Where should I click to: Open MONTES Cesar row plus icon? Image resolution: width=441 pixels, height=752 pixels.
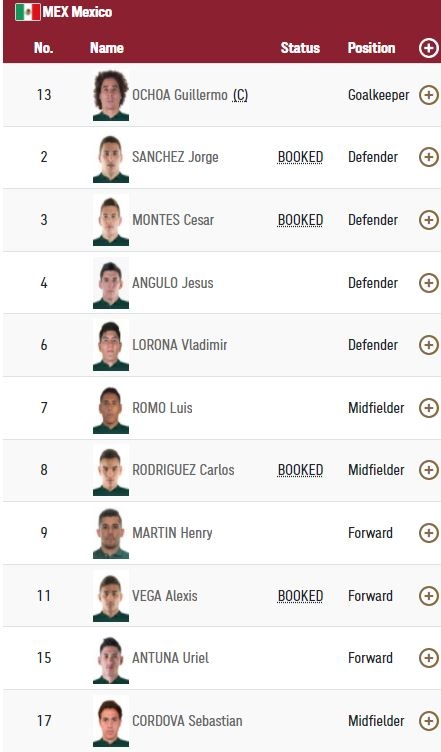pos(429,220)
